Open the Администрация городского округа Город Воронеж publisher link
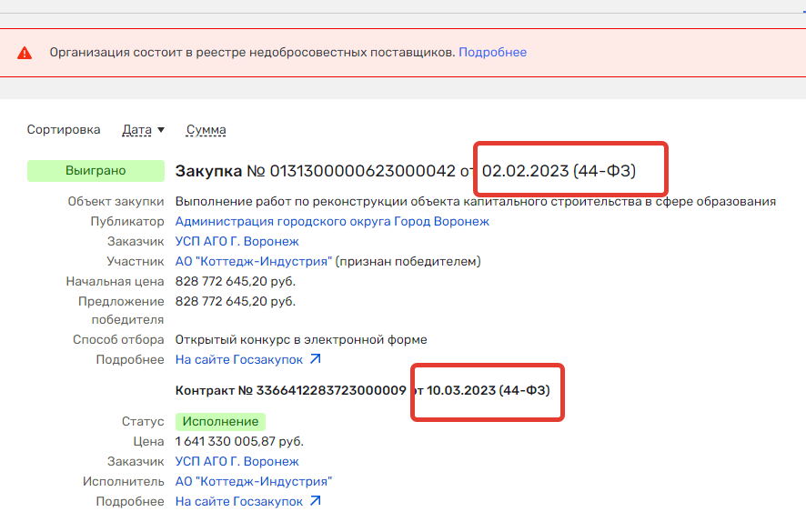806x532 pixels. 332,221
